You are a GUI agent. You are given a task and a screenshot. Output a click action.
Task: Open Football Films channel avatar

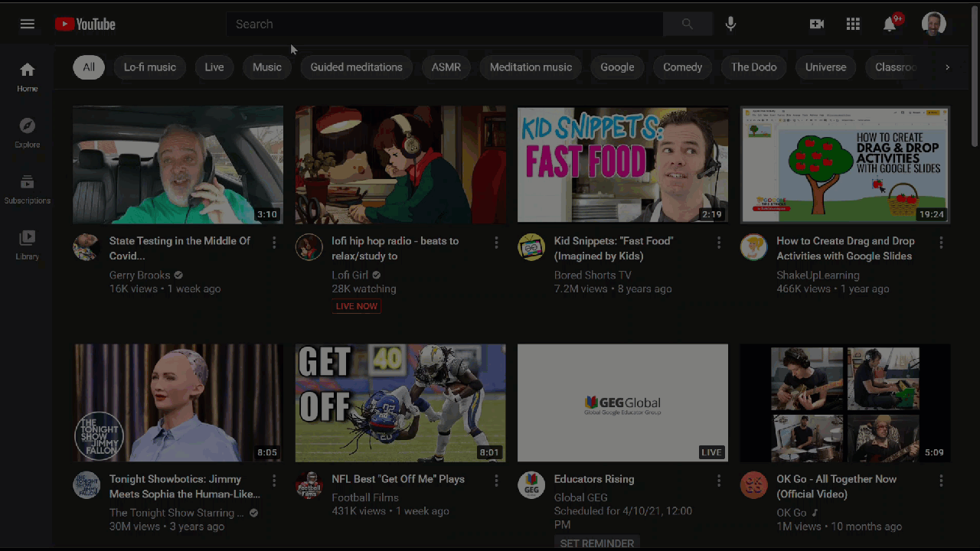click(x=309, y=485)
